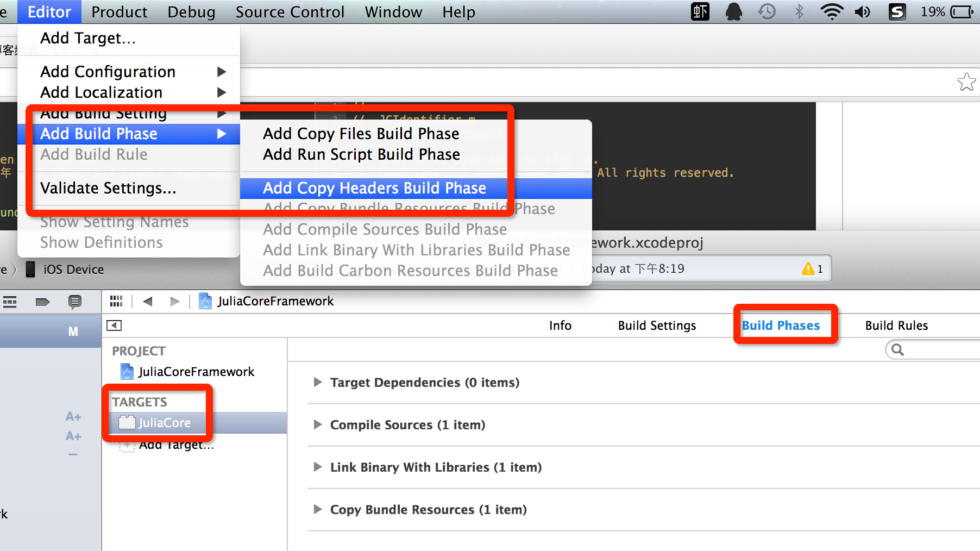980x551 pixels.
Task: Click Add Target… below targets list
Action: (x=176, y=445)
